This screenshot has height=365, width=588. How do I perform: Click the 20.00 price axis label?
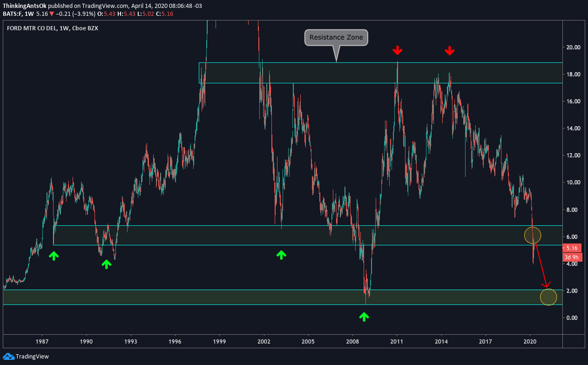point(573,47)
